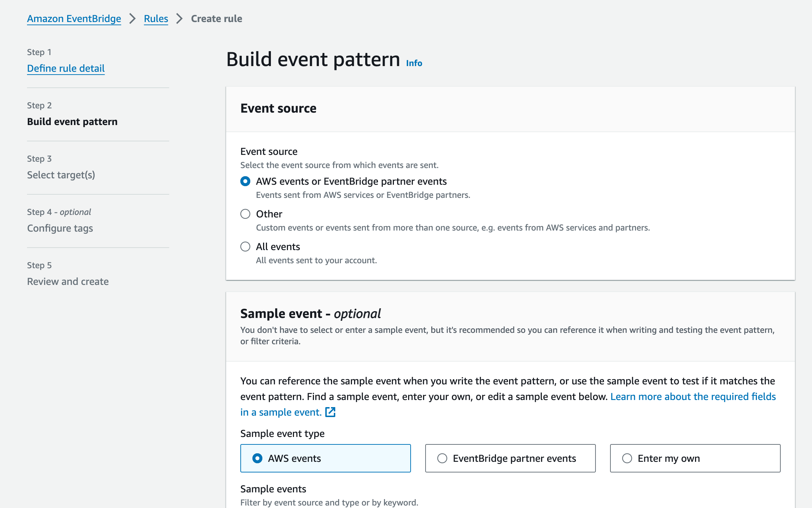Click the 'Sample event type' label
812x508 pixels.
coord(282,433)
